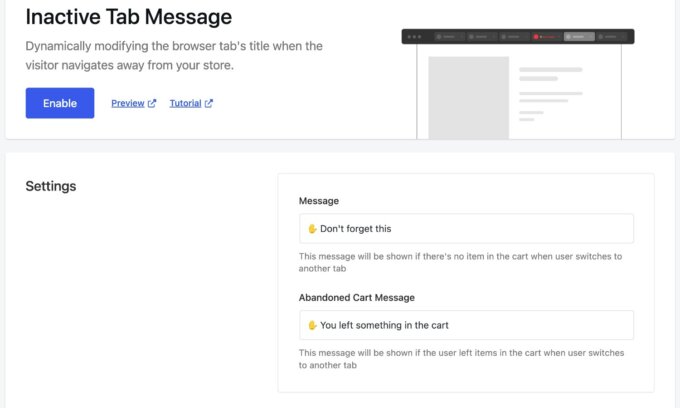The image size is (680, 408).
Task: Click the Settings section heading
Action: point(51,186)
